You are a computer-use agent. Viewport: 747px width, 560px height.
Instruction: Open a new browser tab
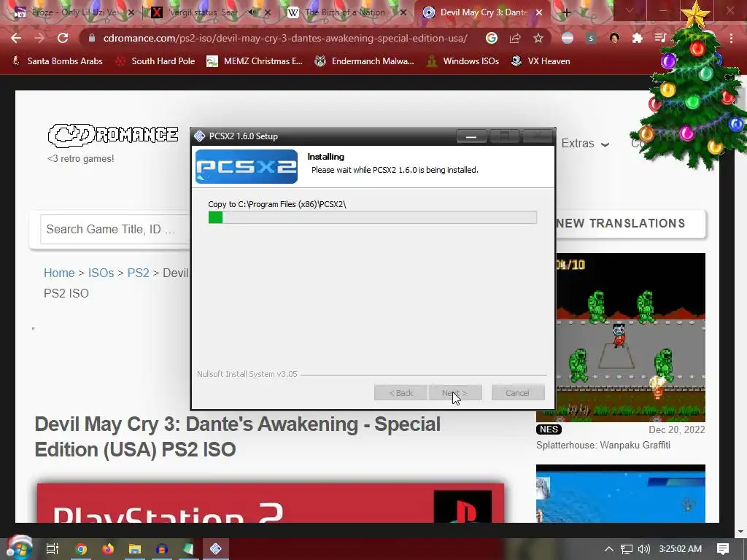[x=566, y=13]
